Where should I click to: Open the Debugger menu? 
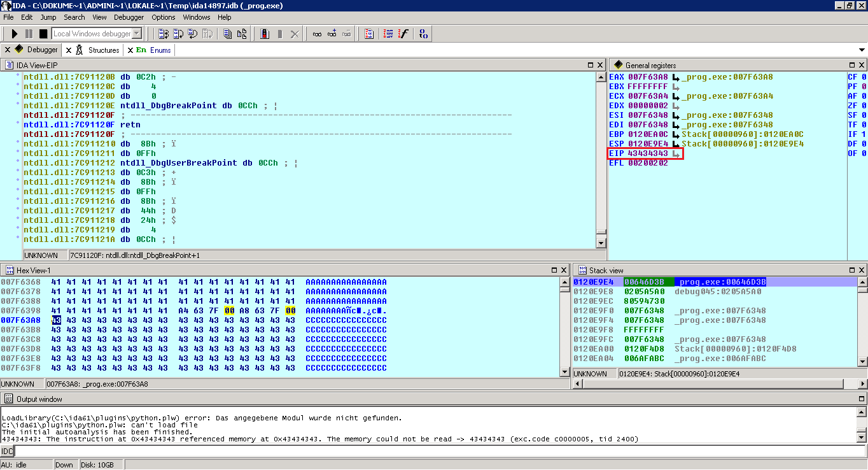(x=129, y=17)
